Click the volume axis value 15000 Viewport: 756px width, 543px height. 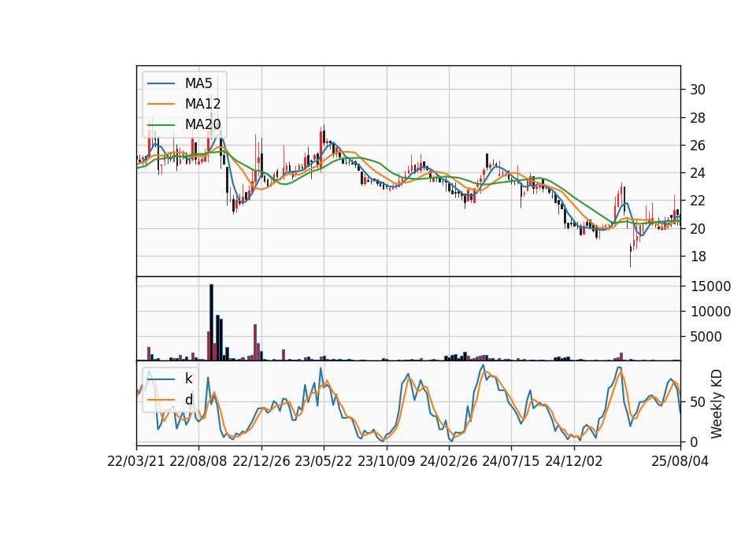(710, 286)
